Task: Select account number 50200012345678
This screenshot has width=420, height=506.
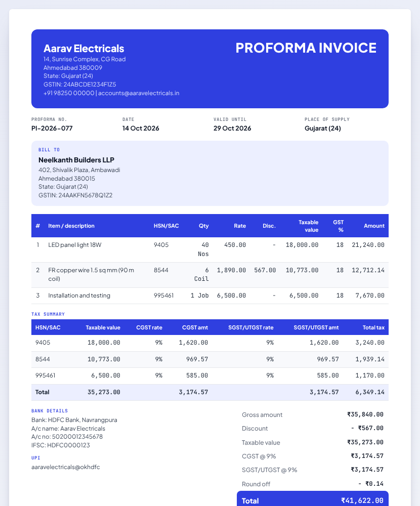Action: coord(77,437)
